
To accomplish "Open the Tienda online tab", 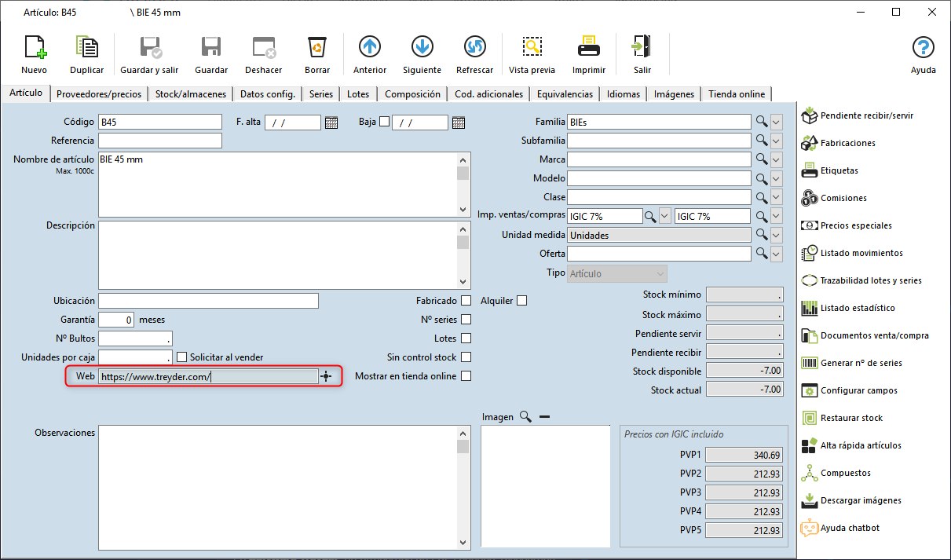I will coord(737,94).
